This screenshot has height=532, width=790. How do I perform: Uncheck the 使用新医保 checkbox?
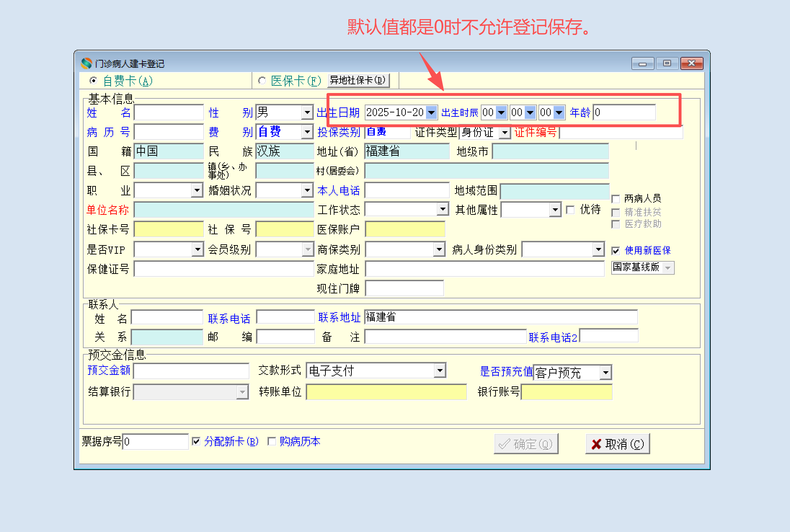coord(616,251)
